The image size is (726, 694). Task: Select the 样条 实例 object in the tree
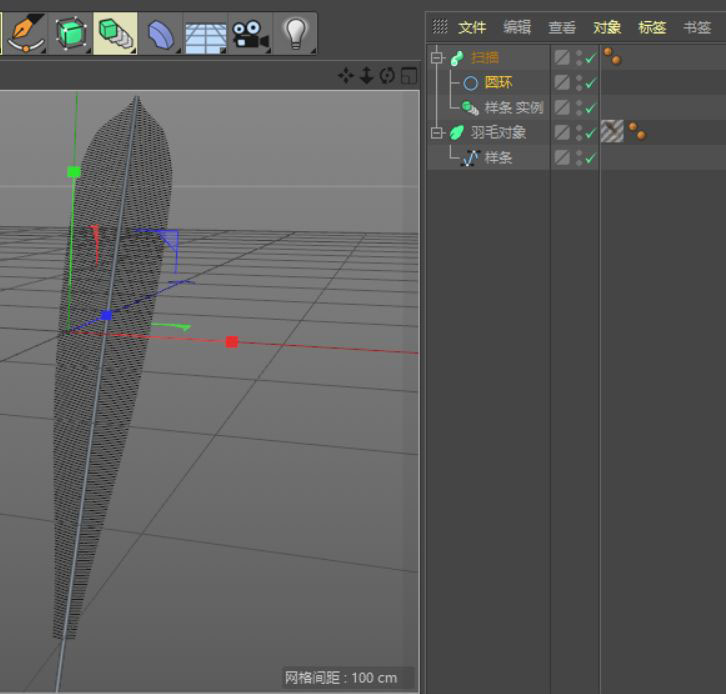(513, 107)
